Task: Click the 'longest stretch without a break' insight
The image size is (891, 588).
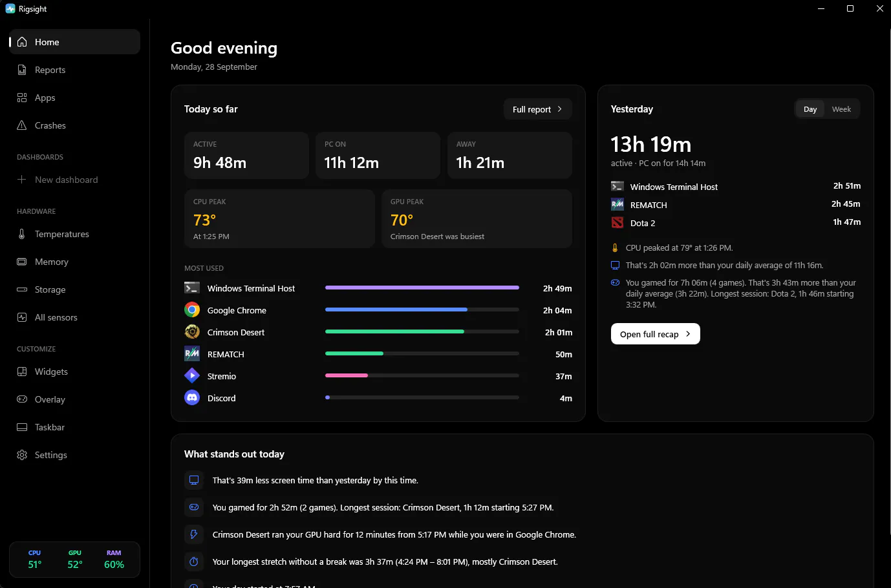Action: click(x=385, y=562)
